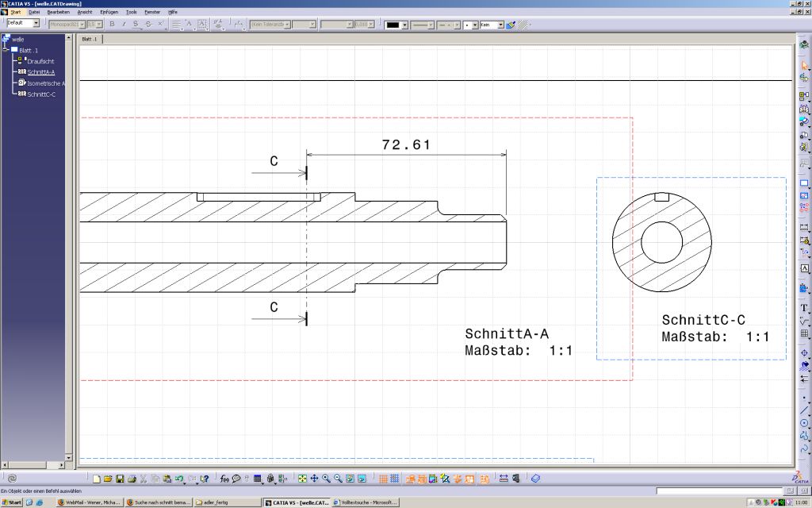Click the hatching Pattern icon in top toolbar

tap(523, 25)
